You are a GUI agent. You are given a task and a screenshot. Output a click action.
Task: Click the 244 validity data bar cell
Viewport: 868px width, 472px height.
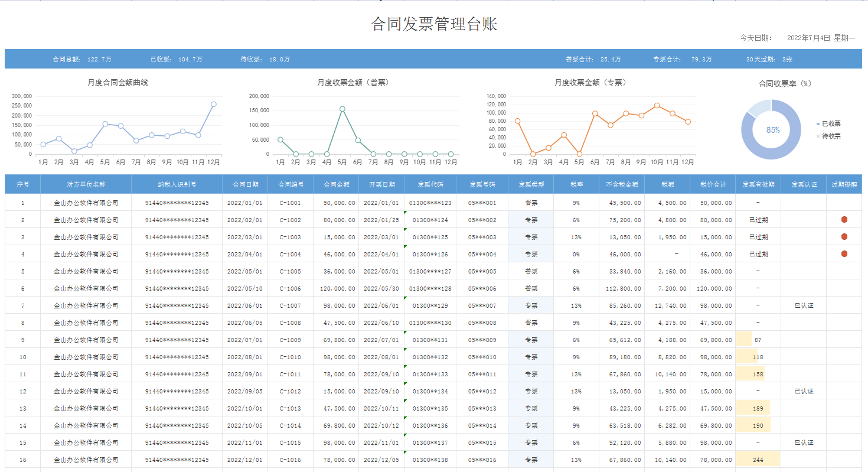click(x=758, y=460)
